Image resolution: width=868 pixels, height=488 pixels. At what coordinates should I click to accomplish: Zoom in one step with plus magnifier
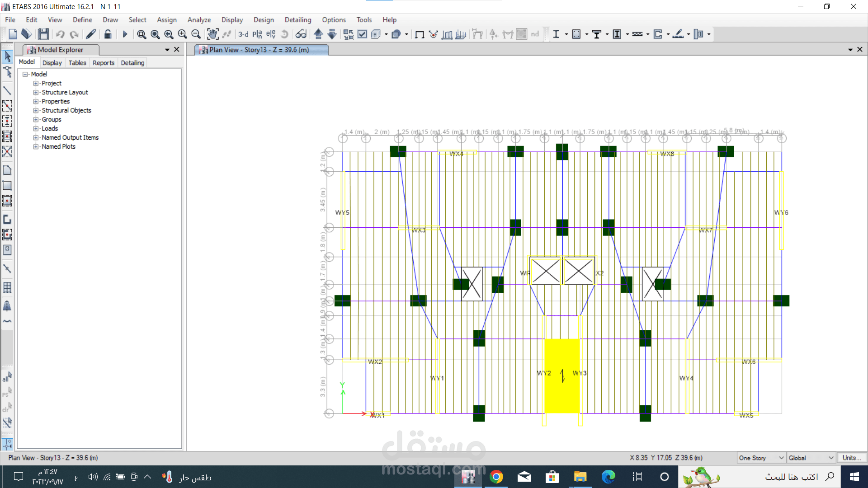(x=182, y=34)
